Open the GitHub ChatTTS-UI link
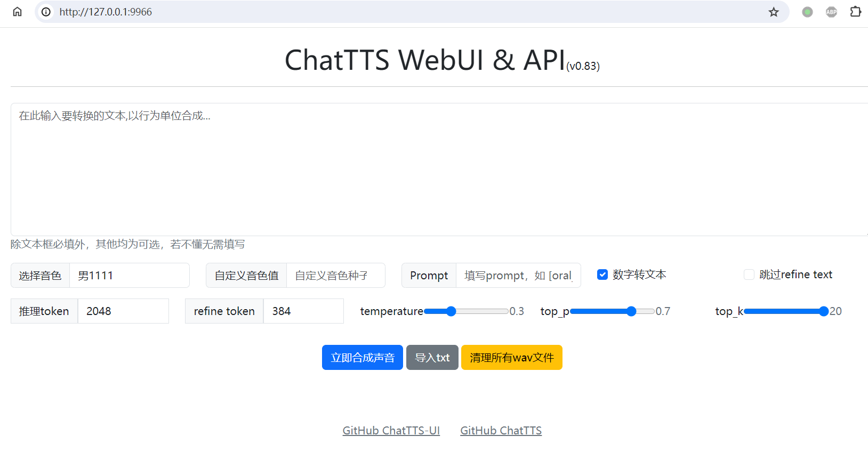Viewport: 868px width, 460px height. 391,431
